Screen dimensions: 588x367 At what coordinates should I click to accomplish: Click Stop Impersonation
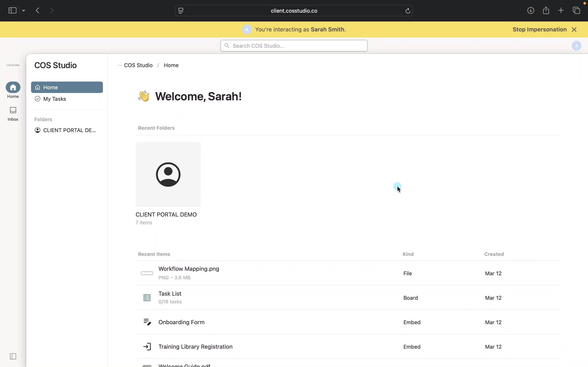click(539, 29)
